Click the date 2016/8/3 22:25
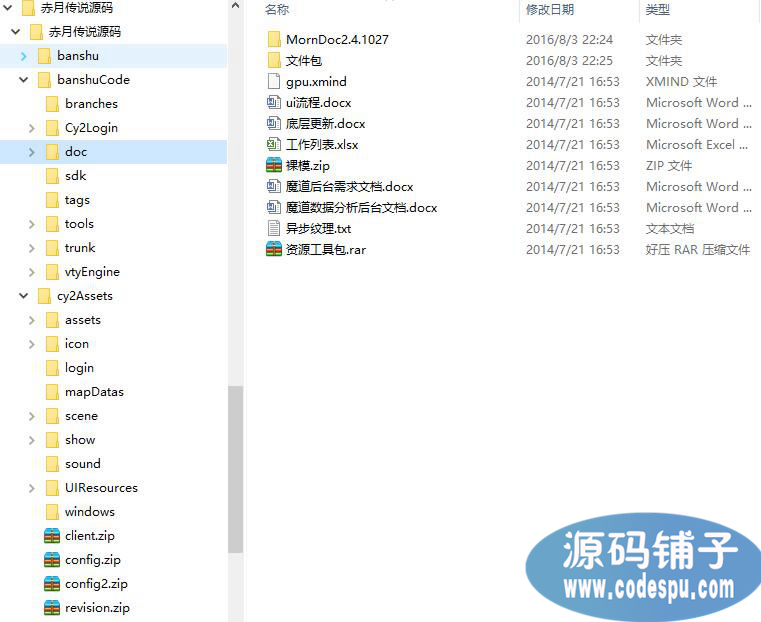The height and width of the screenshot is (622, 761). (x=569, y=61)
